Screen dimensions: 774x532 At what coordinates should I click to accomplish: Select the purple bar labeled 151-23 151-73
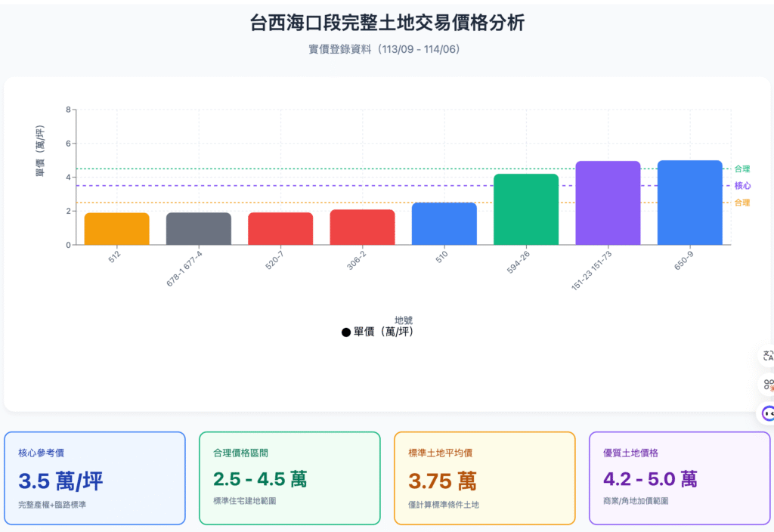pos(608,202)
